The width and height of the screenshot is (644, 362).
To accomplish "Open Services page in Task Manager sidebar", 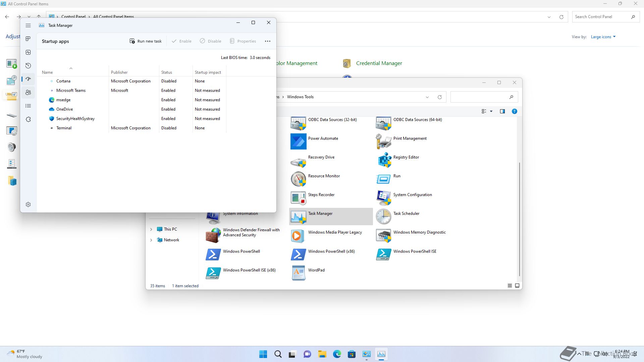I will coord(28,119).
